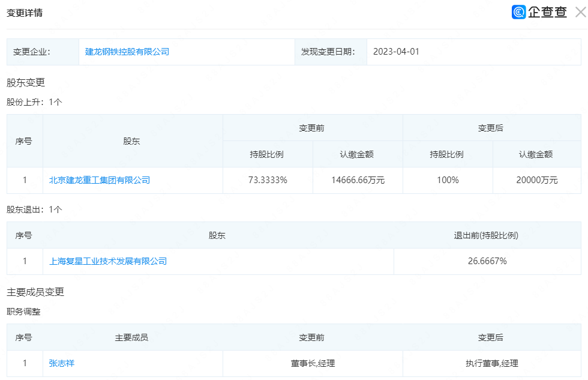This screenshot has width=588, height=380.
Task: Click the 职务调整 label
Action: [23, 312]
